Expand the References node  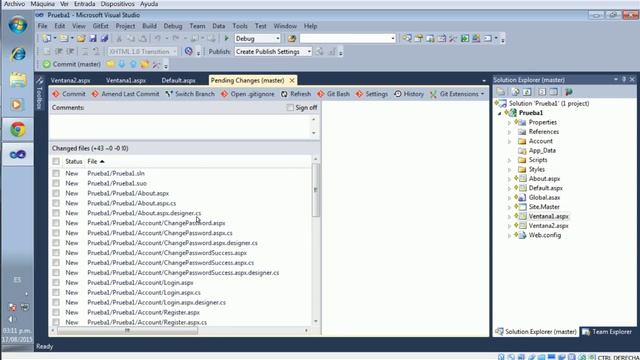tap(509, 132)
